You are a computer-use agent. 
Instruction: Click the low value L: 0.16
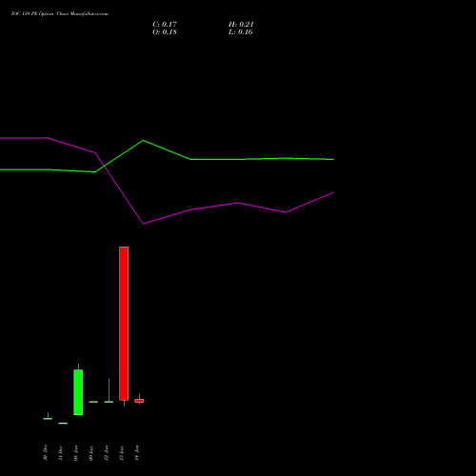[241, 32]
